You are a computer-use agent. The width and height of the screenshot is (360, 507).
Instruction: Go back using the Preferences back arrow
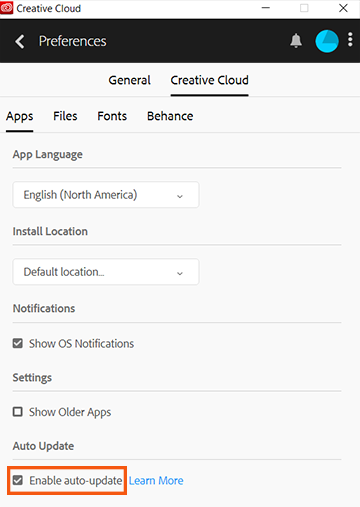click(20, 41)
